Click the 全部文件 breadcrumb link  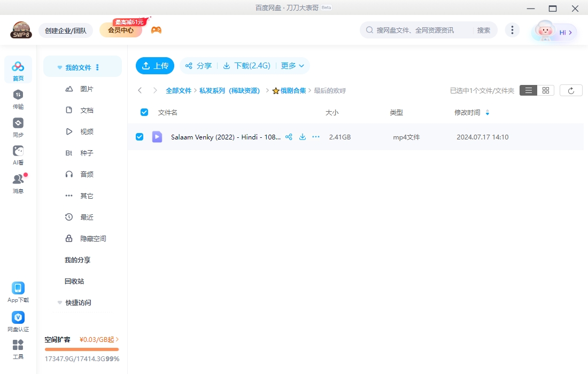(x=178, y=91)
